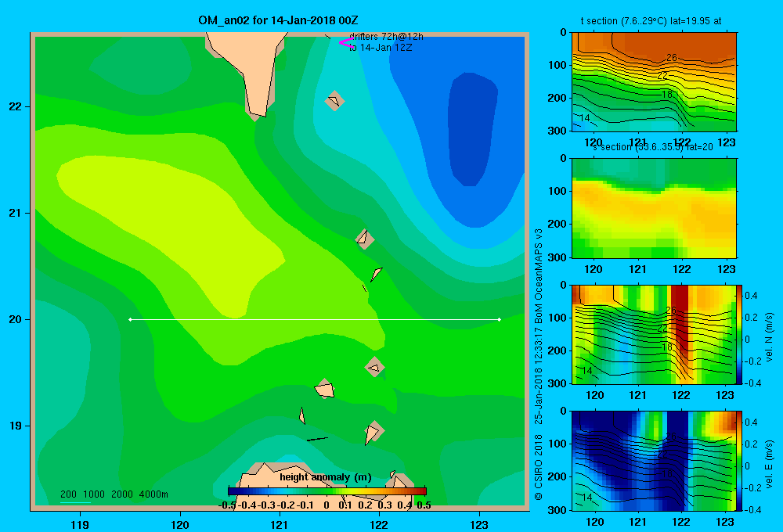Click the "drifters 72h@12h" label
This screenshot has height=532, width=783.
pos(386,37)
